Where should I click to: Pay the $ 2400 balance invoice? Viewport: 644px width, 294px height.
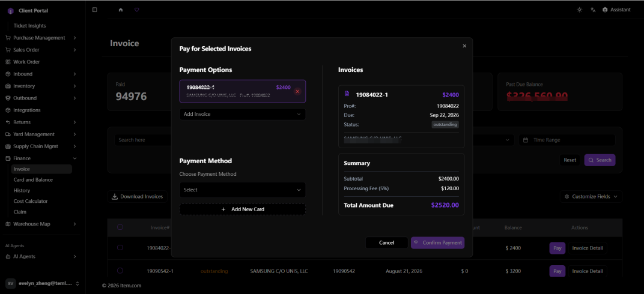click(x=557, y=248)
